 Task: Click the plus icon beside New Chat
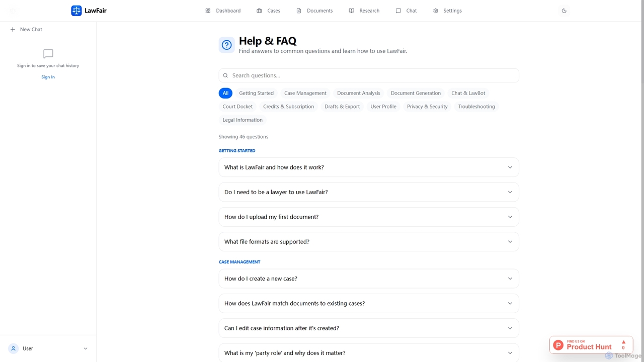click(13, 30)
